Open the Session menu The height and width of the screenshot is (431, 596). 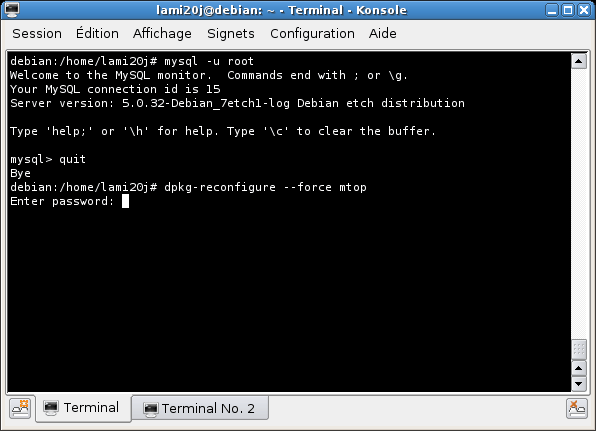coord(37,33)
